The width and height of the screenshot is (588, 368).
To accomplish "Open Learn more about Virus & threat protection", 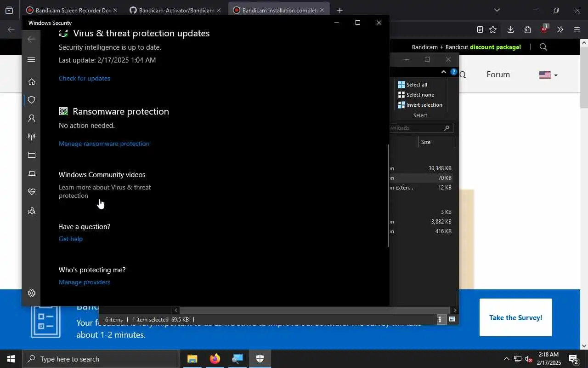I will (105, 191).
